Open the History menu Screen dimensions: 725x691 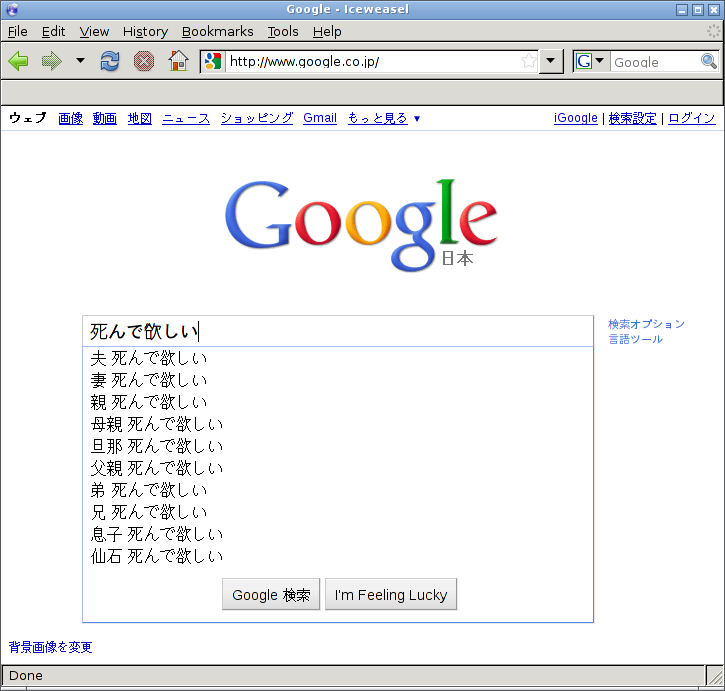coord(145,31)
